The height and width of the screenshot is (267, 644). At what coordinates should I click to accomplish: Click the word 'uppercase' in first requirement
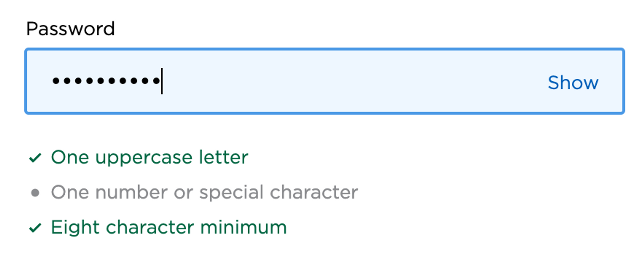[x=144, y=158]
